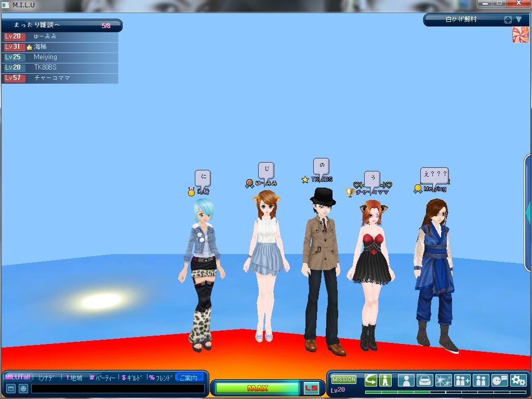Screen dimensions: 532x399
Task: Click the add friend icon
Action: pos(462,380)
